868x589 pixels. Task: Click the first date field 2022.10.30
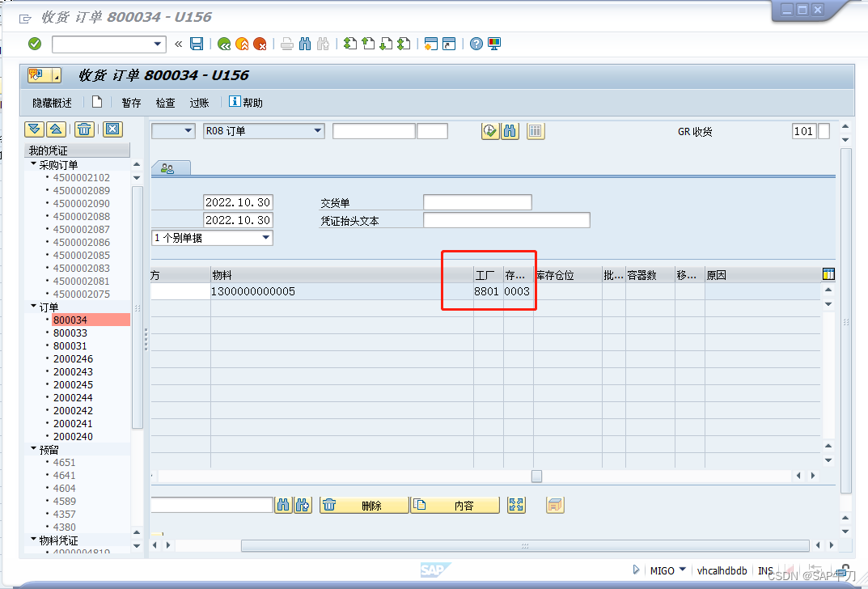coord(238,202)
